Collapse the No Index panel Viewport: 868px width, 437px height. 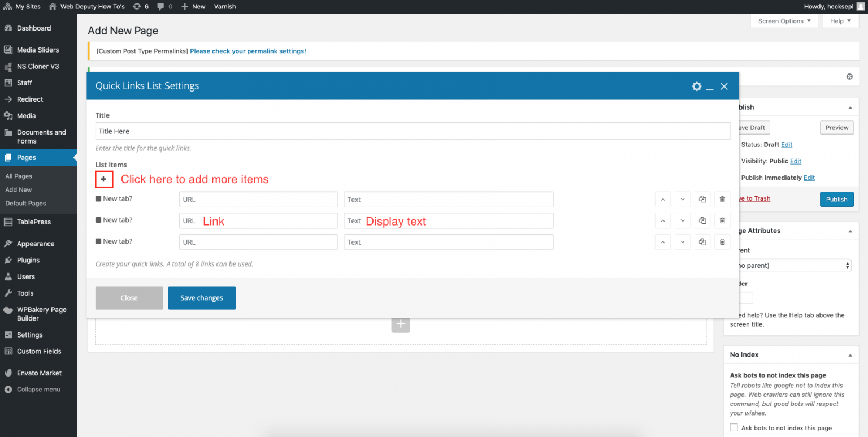[850, 354]
